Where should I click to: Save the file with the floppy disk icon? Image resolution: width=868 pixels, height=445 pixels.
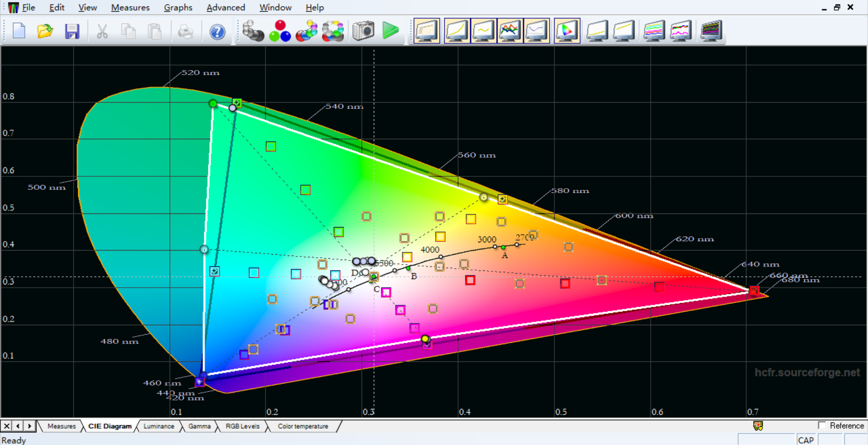tap(72, 31)
